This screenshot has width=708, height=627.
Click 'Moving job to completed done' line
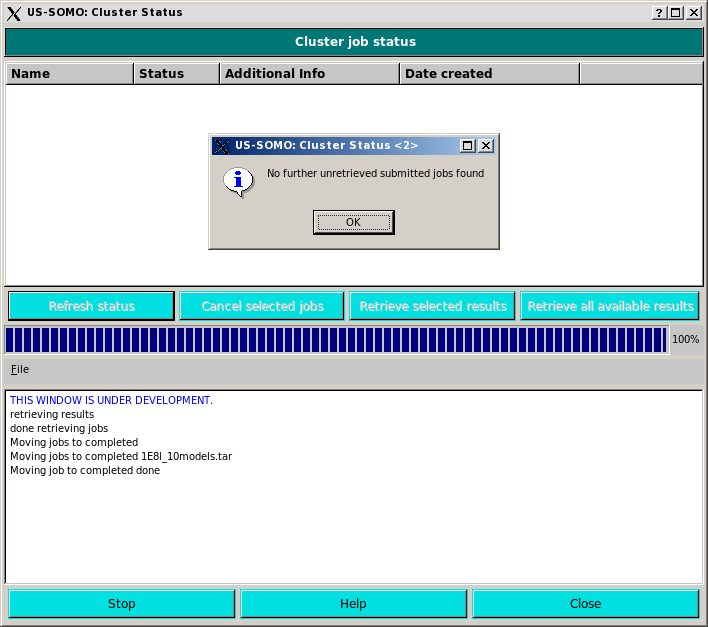tap(85, 470)
